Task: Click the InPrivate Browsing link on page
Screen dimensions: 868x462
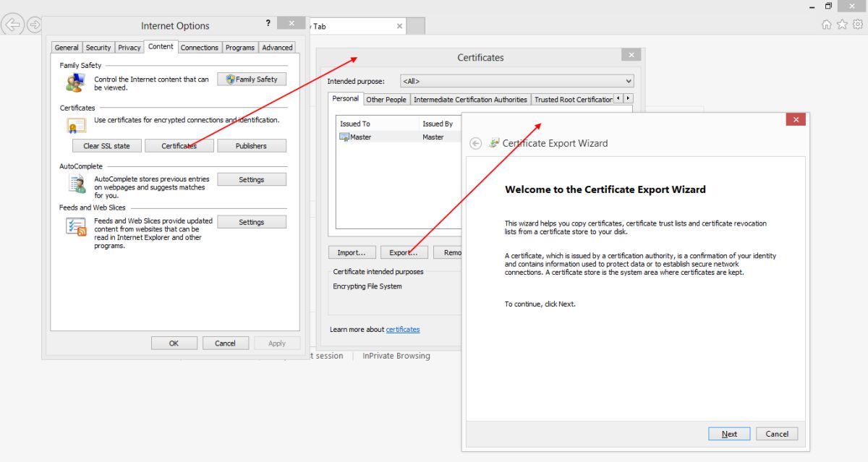Action: point(396,356)
